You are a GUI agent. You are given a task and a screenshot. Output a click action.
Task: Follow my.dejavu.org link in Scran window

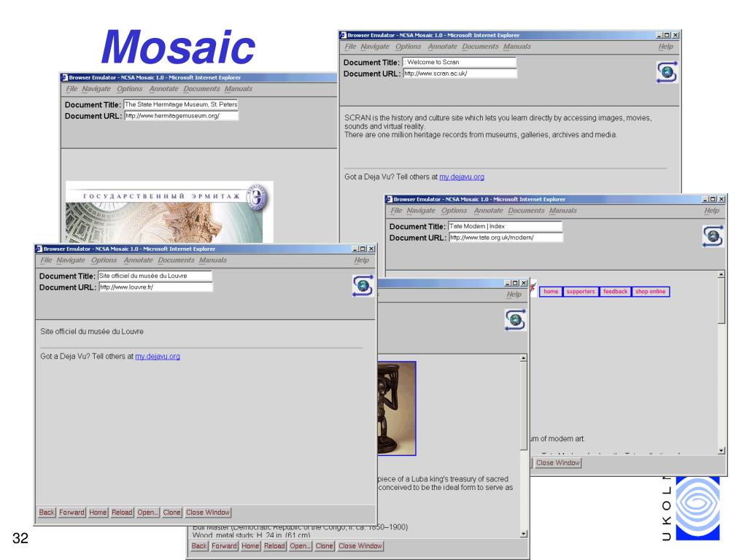point(462,176)
